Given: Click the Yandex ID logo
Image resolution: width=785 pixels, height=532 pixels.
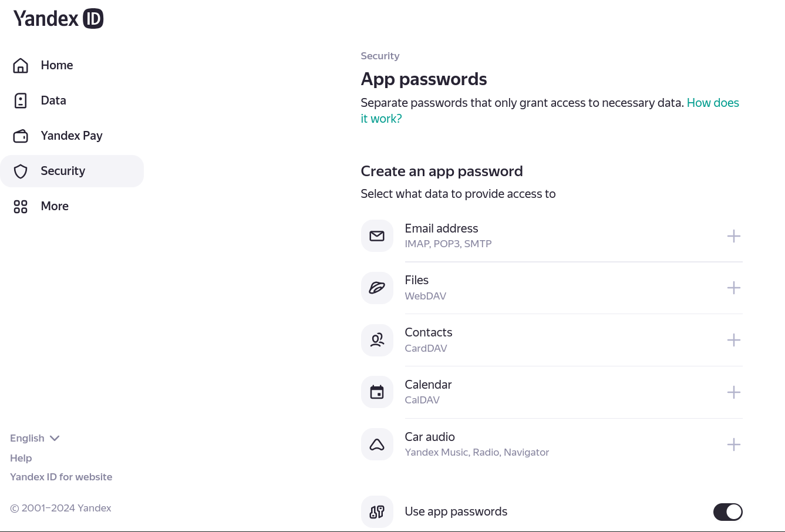Looking at the screenshot, I should [x=58, y=19].
